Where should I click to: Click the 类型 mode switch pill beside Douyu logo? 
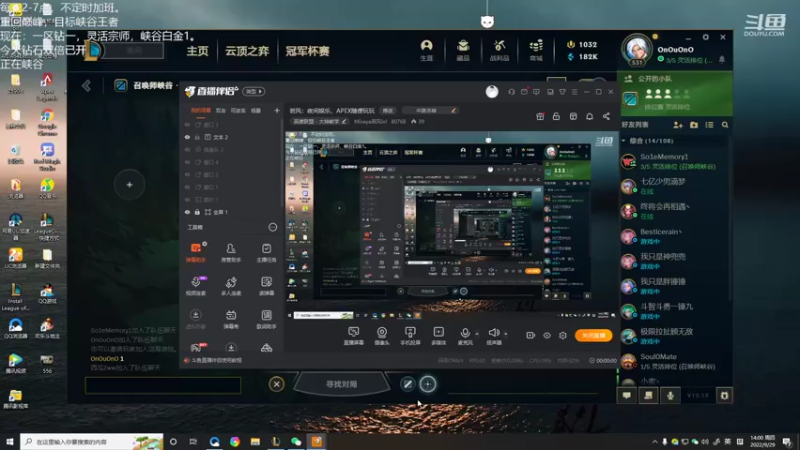[254, 91]
